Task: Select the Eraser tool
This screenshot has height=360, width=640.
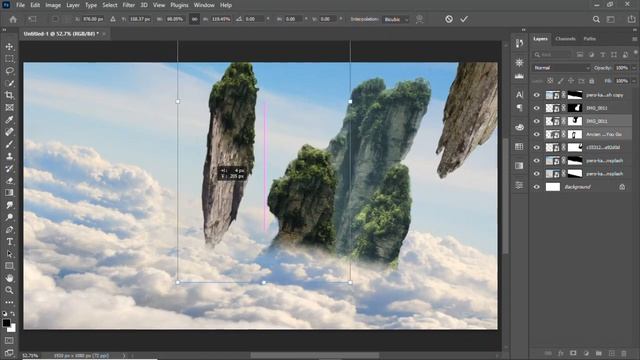Action: tap(9, 181)
